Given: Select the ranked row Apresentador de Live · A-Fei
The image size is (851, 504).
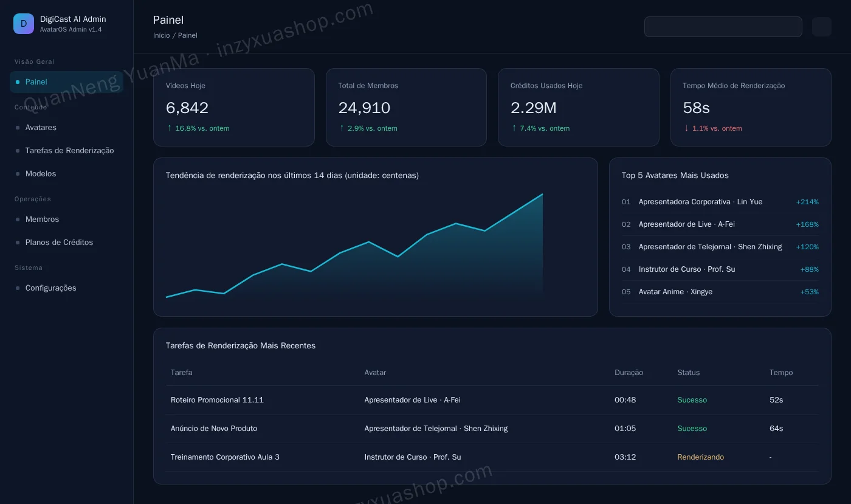Looking at the screenshot, I should [x=720, y=224].
